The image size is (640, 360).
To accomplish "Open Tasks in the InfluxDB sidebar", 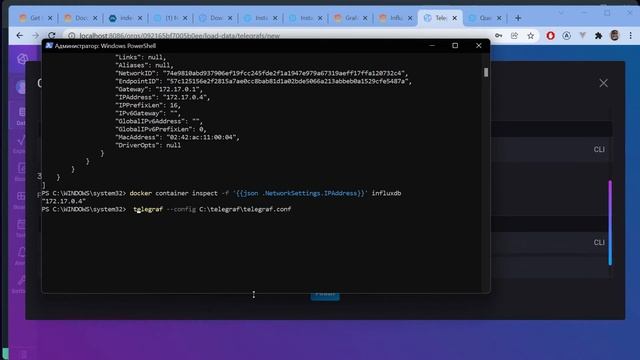I will (21, 228).
